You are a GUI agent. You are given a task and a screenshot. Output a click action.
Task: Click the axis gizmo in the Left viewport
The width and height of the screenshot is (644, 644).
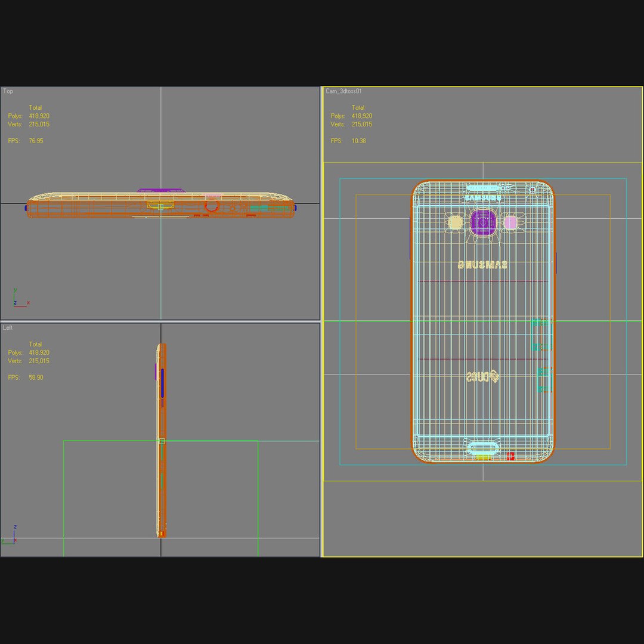tap(10, 534)
